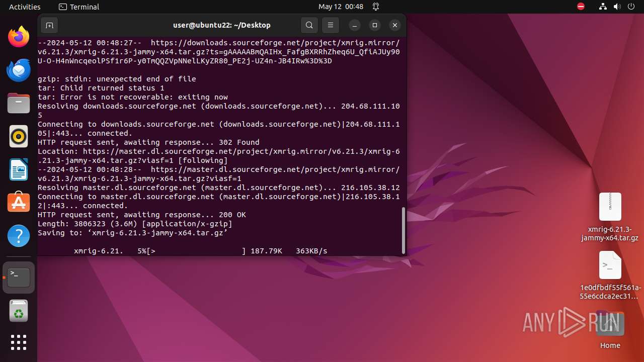644x362 pixels.
Task: Open the network status icon
Action: tap(603, 7)
